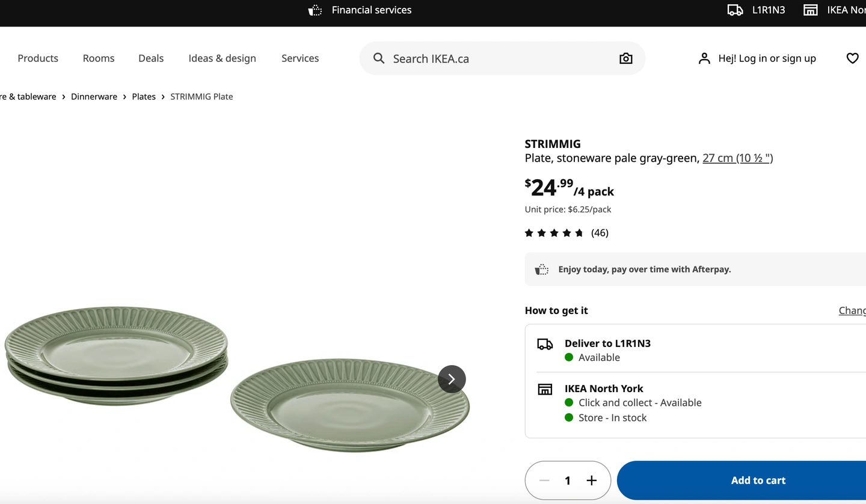Open the Rooms menu

tap(99, 58)
